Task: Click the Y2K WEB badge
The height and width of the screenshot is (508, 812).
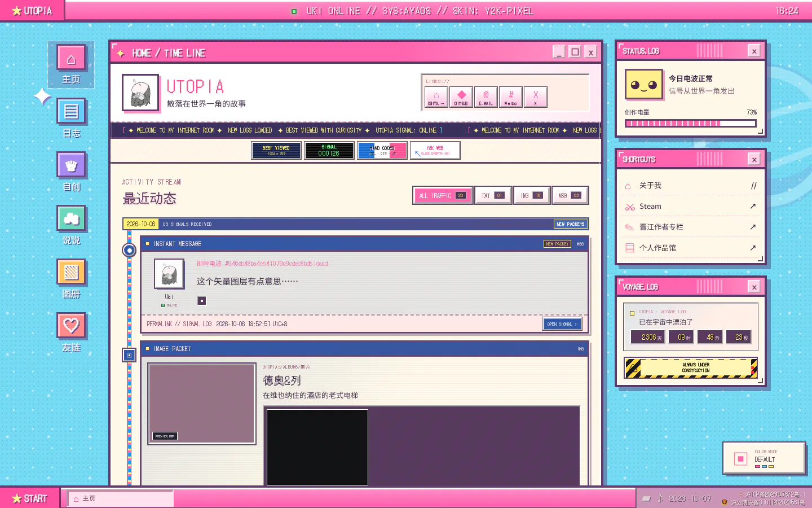Action: click(435, 150)
